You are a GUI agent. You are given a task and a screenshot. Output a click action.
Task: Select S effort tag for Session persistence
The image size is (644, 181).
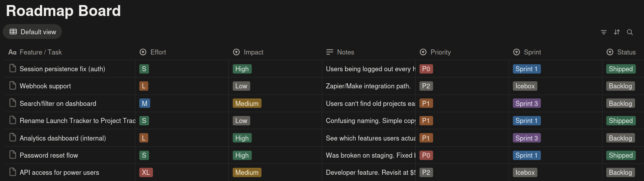(144, 69)
